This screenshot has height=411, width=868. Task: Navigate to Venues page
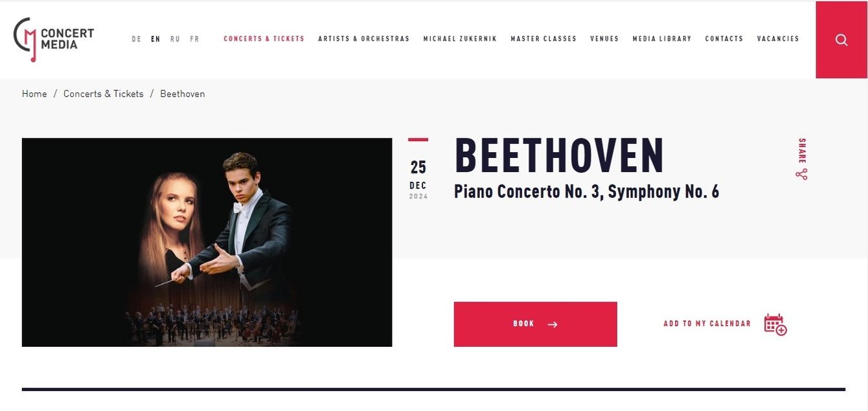pyautogui.click(x=604, y=39)
